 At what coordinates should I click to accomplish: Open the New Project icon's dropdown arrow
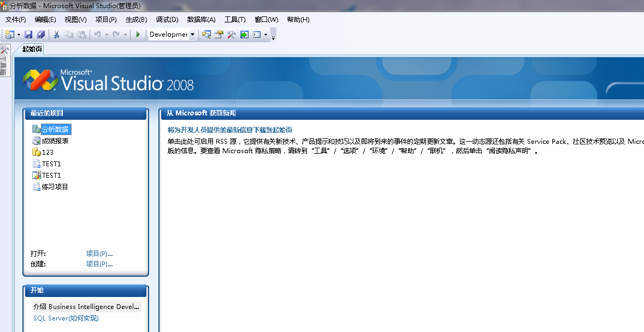click(x=19, y=34)
